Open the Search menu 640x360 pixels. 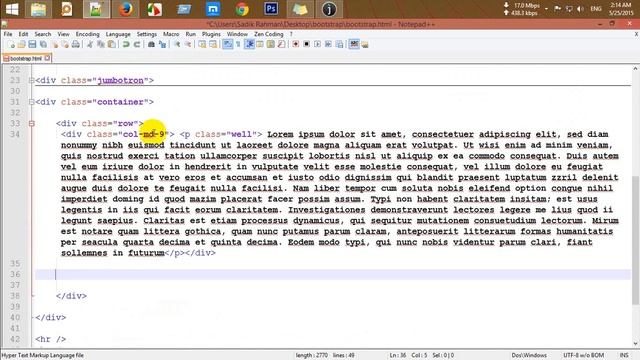43,34
